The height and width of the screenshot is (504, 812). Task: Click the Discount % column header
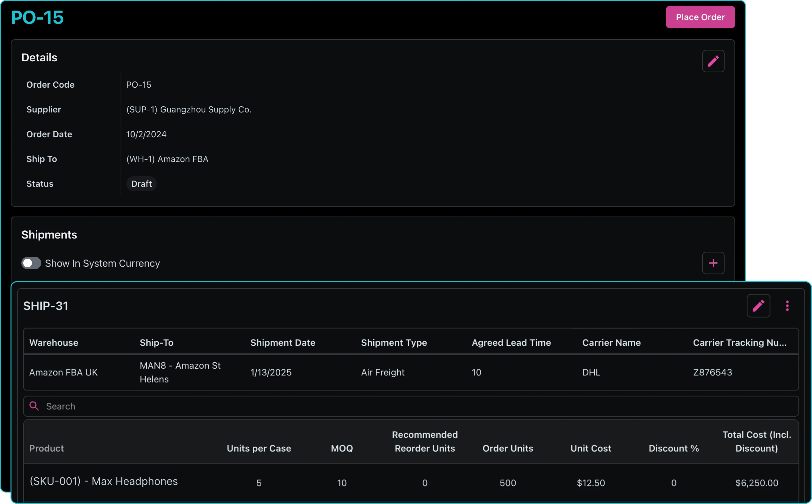673,448
